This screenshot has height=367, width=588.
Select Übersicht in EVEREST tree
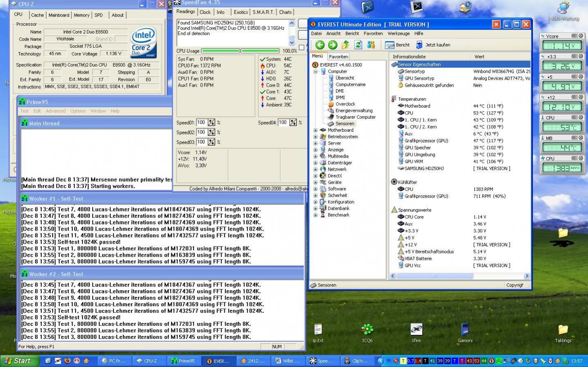pyautogui.click(x=344, y=78)
